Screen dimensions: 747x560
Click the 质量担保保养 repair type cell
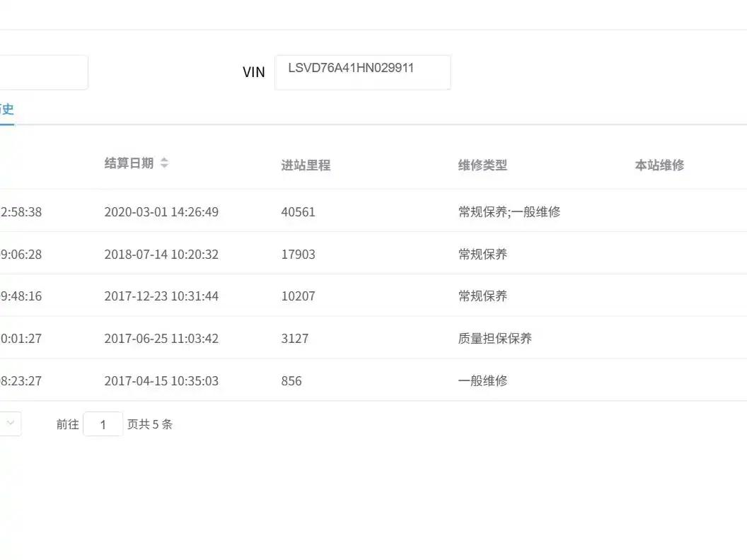point(495,339)
